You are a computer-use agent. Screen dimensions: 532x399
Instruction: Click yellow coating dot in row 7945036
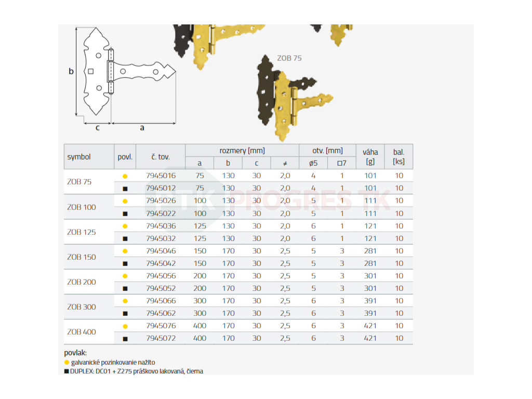125,227
